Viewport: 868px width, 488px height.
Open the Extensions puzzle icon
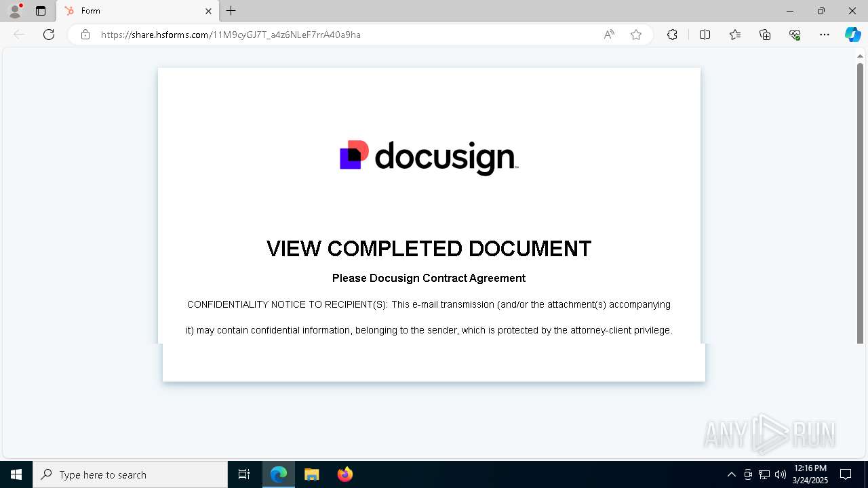pos(672,35)
